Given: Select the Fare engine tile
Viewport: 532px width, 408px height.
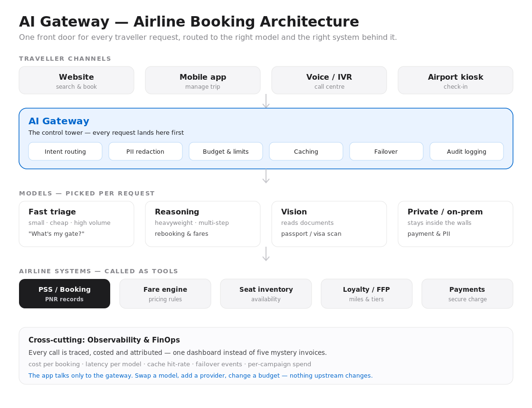Looking at the screenshot, I should pyautogui.click(x=165, y=294).
